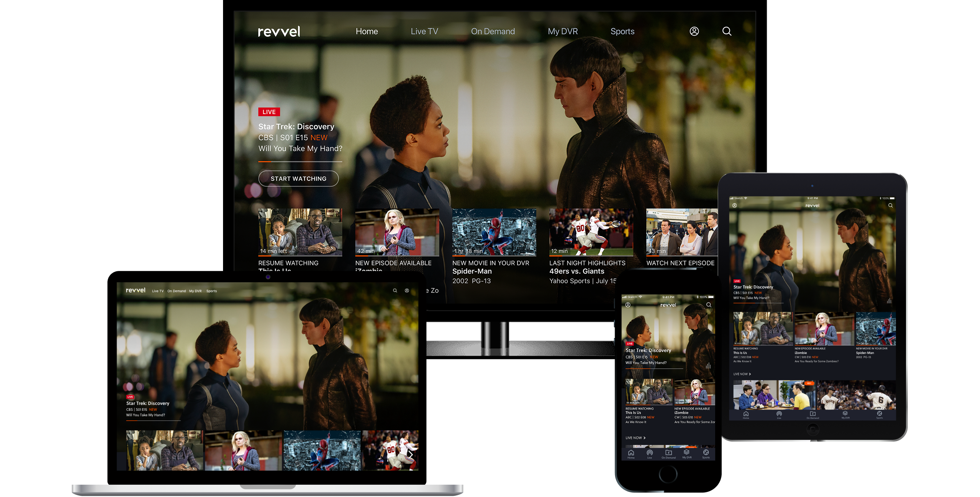The width and height of the screenshot is (980, 497).
Task: Click the START WATCHING button on the TV
Action: tap(299, 179)
